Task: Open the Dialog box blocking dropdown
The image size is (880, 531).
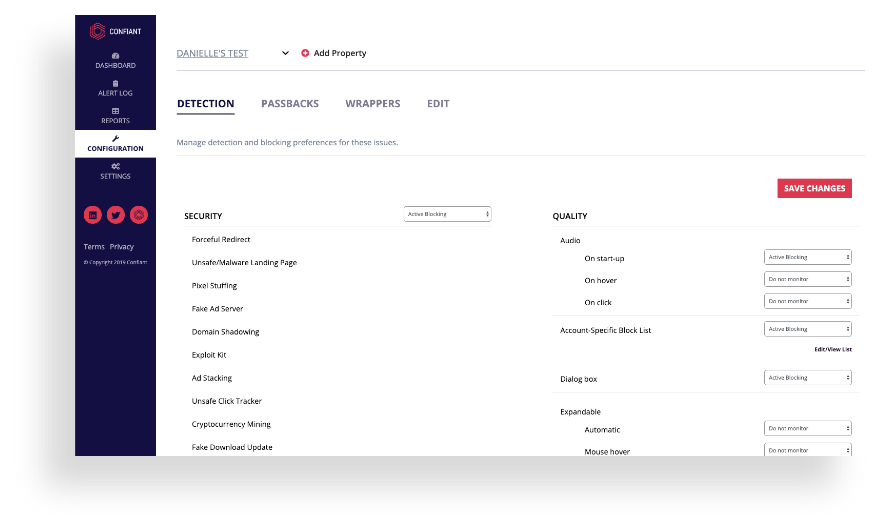Action: (807, 378)
